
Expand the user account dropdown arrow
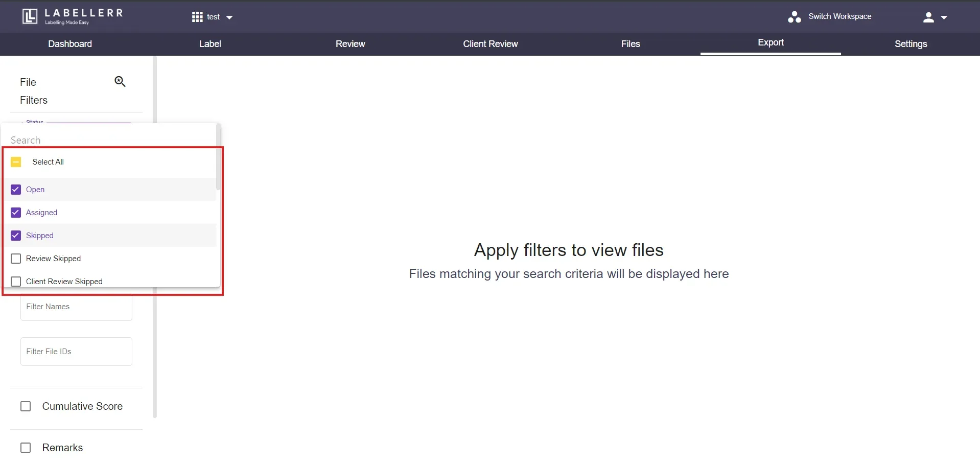click(x=944, y=17)
